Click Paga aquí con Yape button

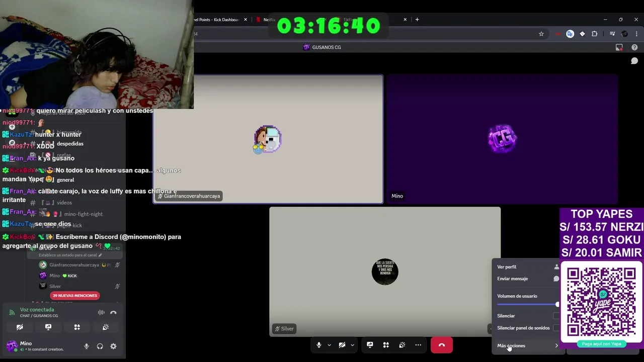click(x=602, y=344)
